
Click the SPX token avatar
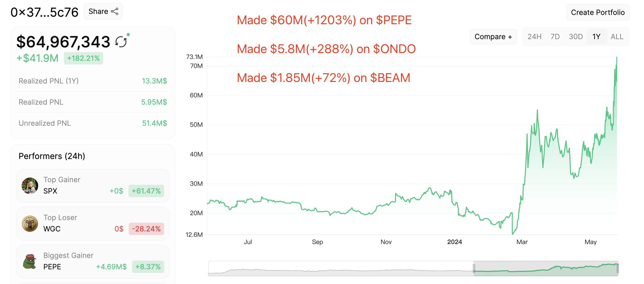click(30, 186)
